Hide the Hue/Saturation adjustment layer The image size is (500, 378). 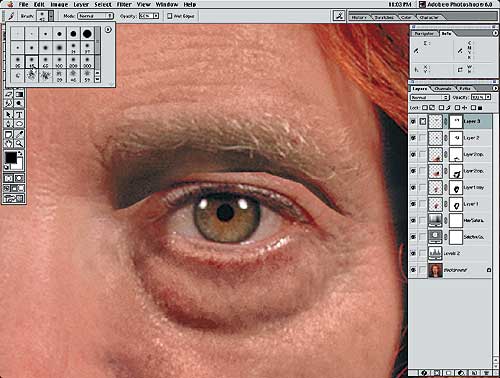[413, 220]
